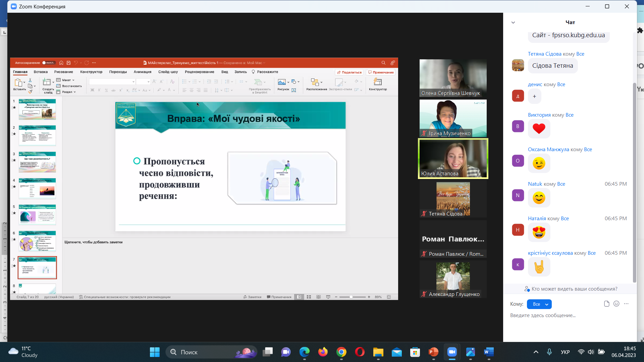Open the Анимация ribbon tab
The image size is (644, 362).
point(143,72)
